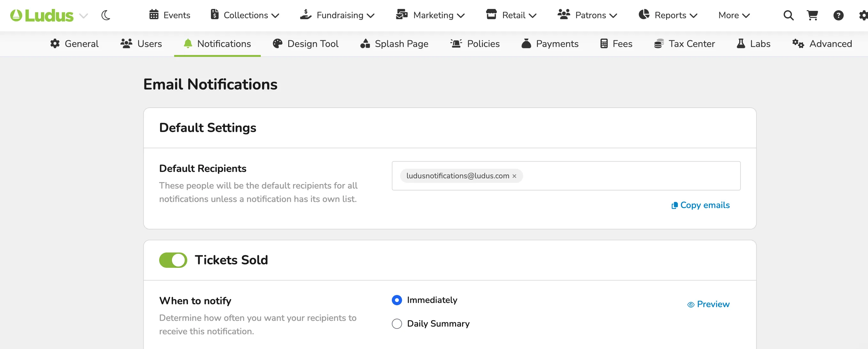Click the Fundraising donation hand icon

point(306,15)
